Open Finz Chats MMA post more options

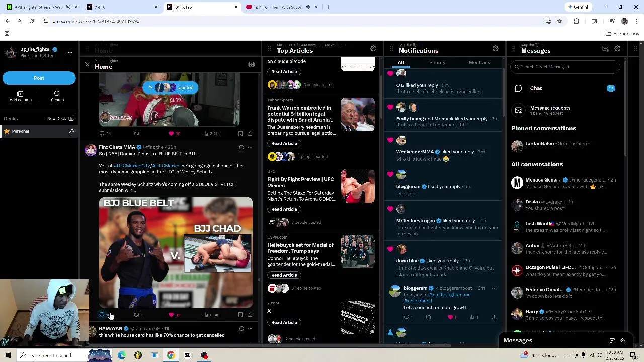[250, 147]
